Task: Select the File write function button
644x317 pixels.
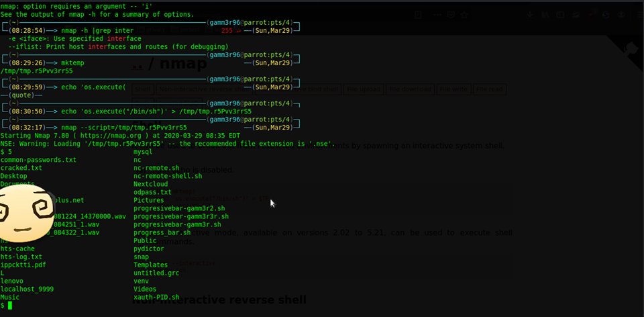Action: [454, 89]
